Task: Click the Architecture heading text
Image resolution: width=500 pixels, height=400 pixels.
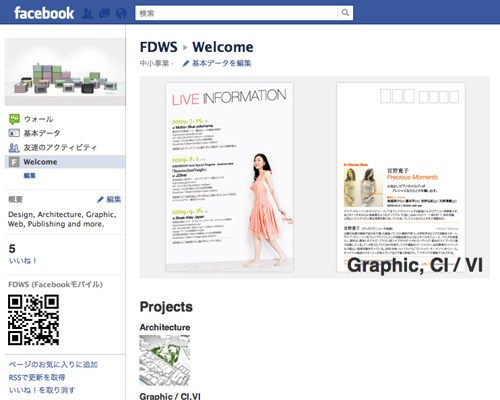Action: click(165, 327)
